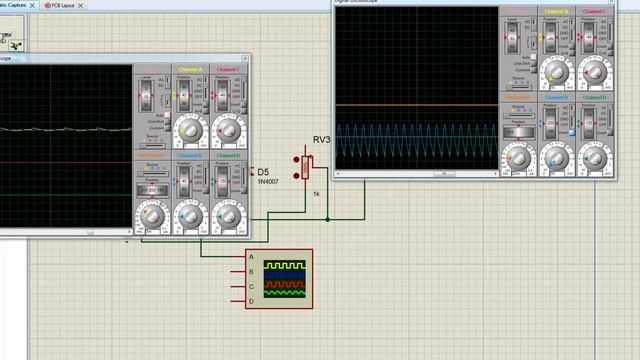Click Channel D voltage knob in the right oscilloscope
The width and height of the screenshot is (640, 360).
595,158
